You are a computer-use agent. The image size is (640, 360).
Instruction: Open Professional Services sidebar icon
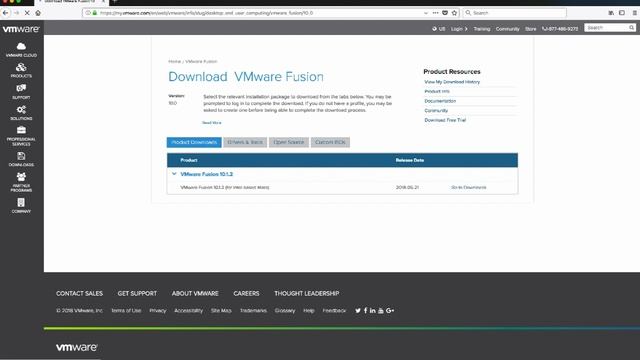click(21, 136)
